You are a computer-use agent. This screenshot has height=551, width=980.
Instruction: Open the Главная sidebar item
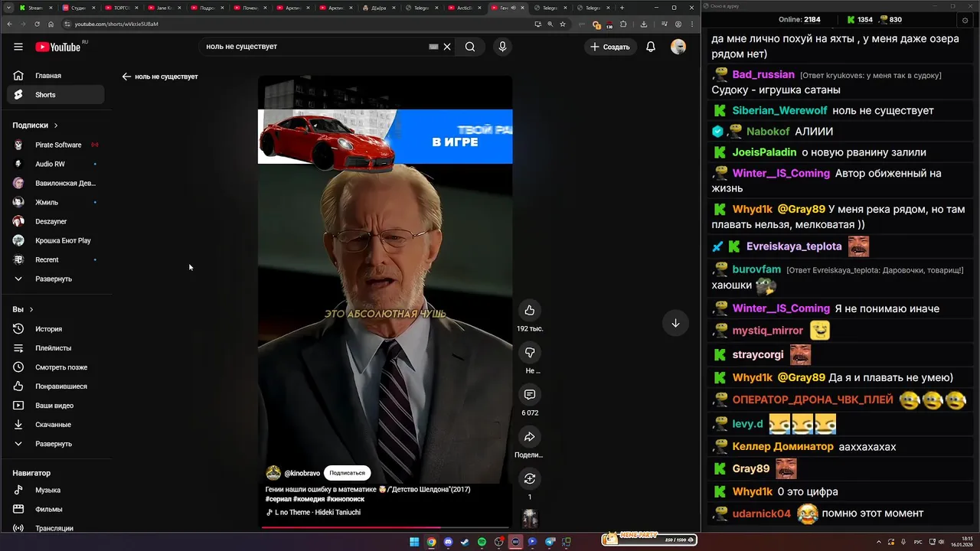tap(55, 76)
